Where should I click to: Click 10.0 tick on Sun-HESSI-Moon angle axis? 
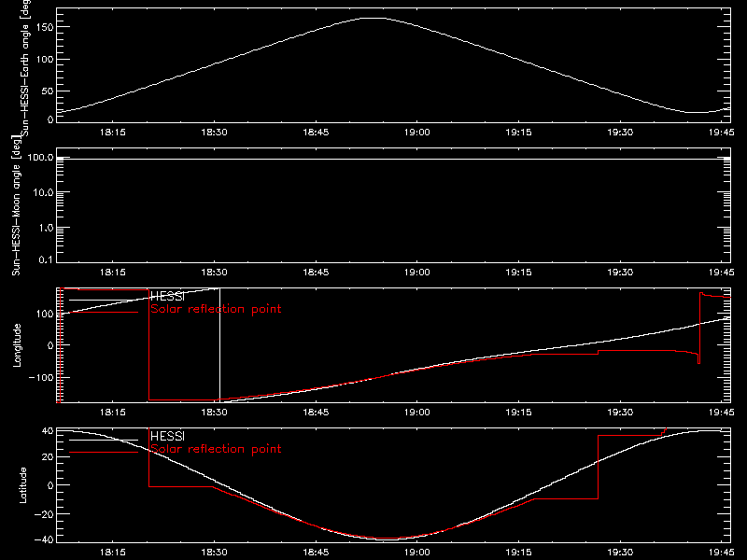point(43,192)
